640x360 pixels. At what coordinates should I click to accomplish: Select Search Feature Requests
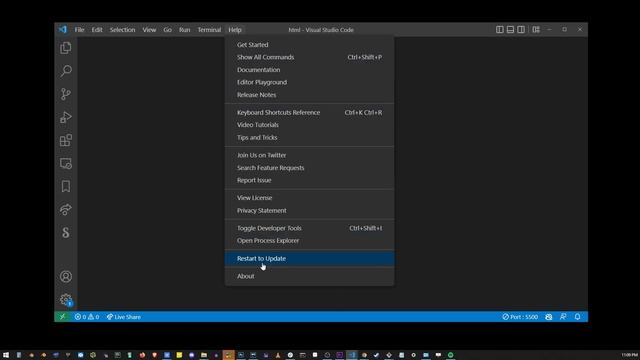pos(309,168)
